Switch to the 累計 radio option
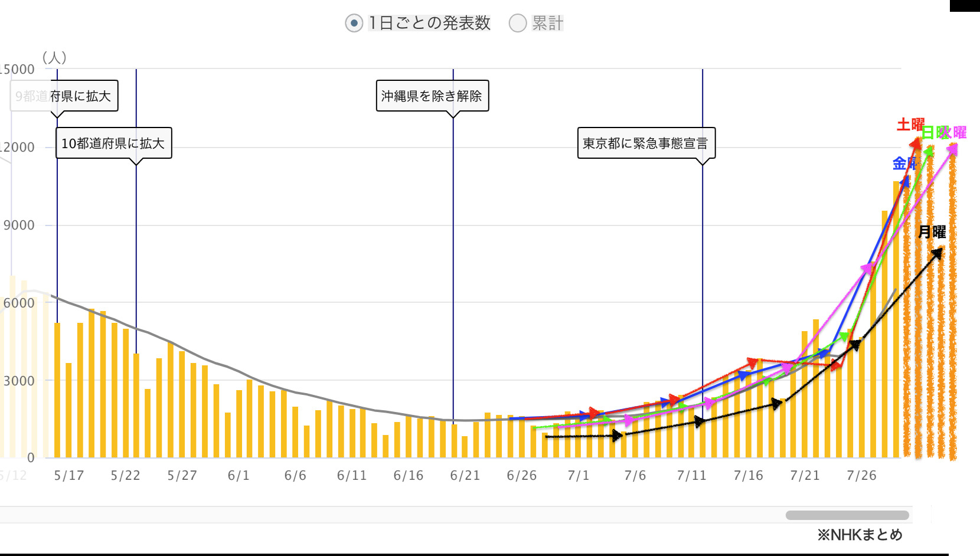 (518, 24)
